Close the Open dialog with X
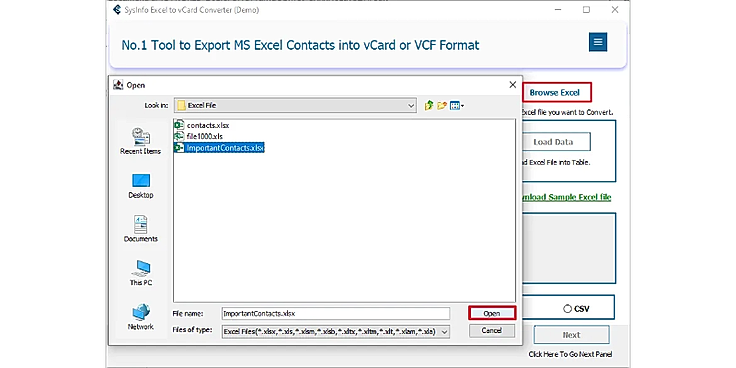This screenshot has height=368, width=736. (513, 84)
